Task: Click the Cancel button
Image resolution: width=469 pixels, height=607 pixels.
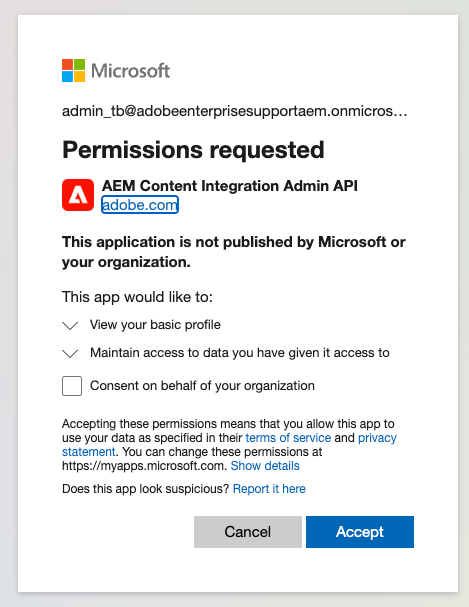Action: tap(248, 532)
